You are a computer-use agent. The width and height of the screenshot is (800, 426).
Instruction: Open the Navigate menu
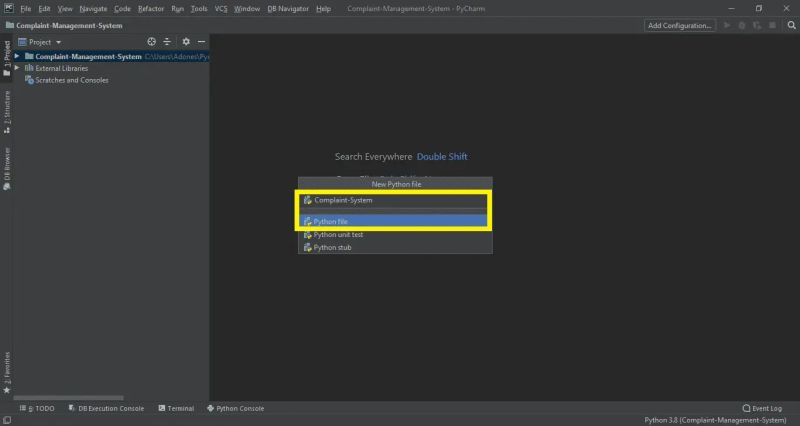point(93,9)
